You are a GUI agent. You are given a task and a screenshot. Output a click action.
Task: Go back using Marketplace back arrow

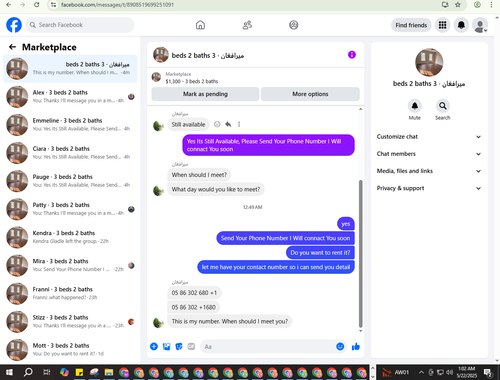click(x=12, y=47)
